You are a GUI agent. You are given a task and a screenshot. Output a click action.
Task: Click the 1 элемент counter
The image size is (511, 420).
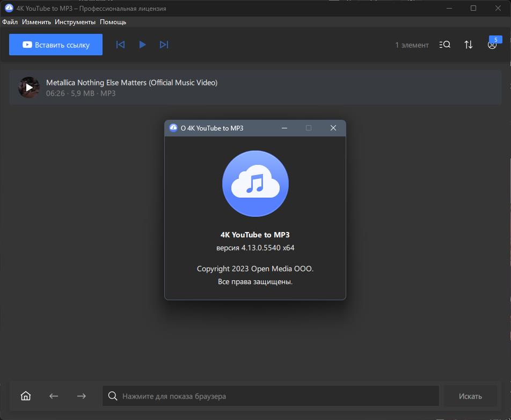[412, 45]
